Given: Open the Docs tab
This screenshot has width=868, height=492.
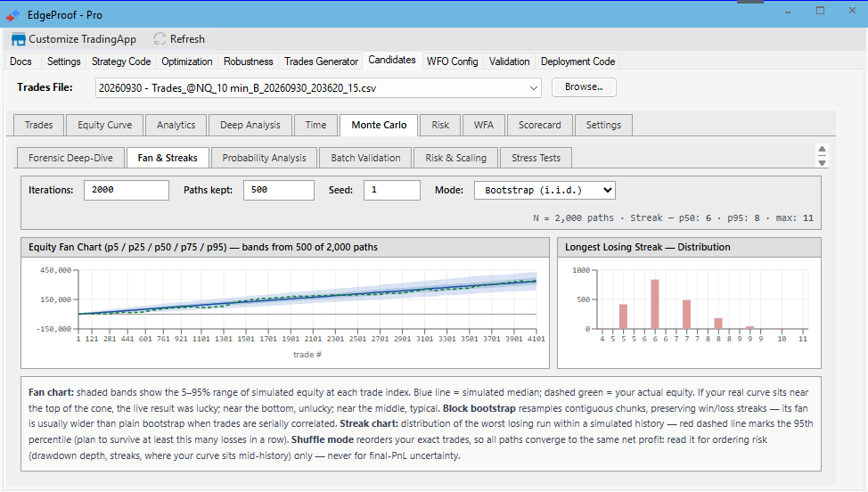Looking at the screenshot, I should click(21, 61).
